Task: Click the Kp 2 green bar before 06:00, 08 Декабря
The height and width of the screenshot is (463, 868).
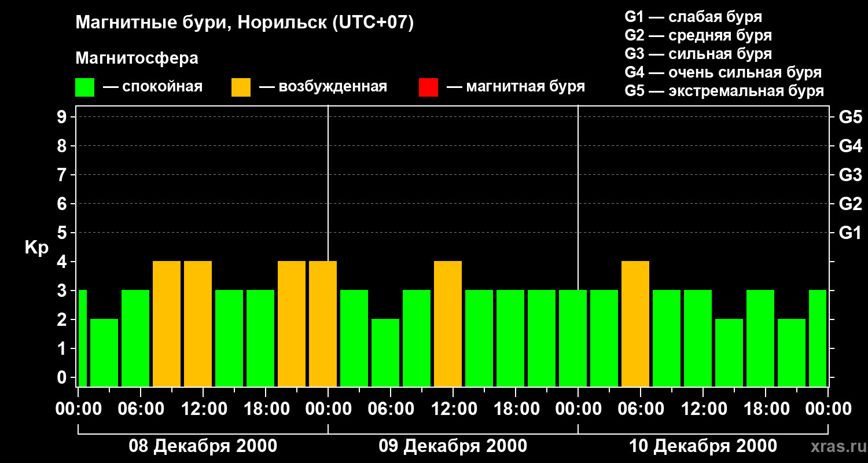Action: (104, 352)
